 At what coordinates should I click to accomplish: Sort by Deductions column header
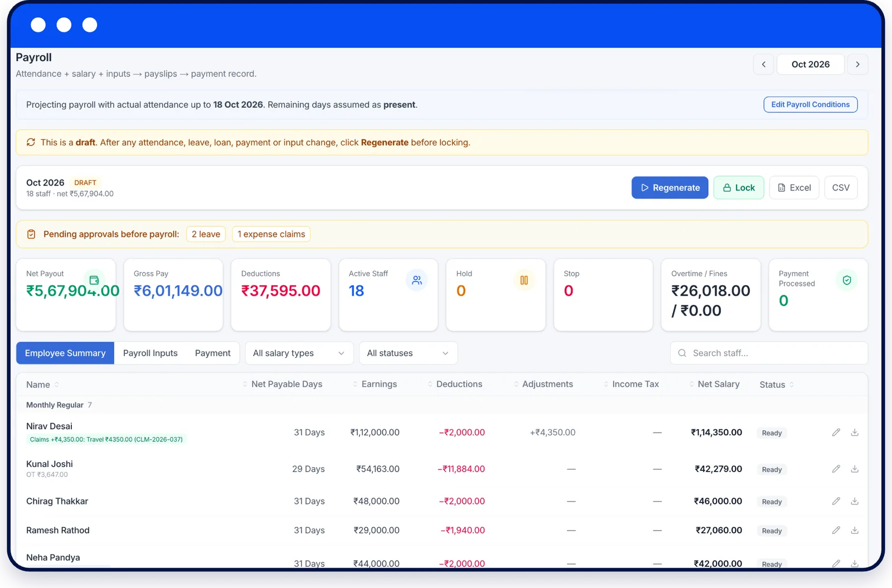[455, 384]
